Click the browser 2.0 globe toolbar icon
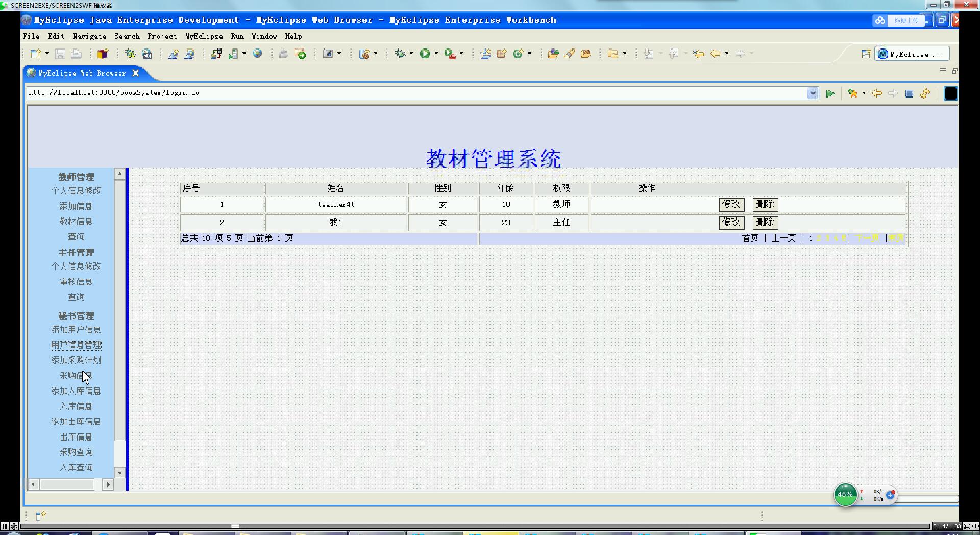 tap(147, 54)
